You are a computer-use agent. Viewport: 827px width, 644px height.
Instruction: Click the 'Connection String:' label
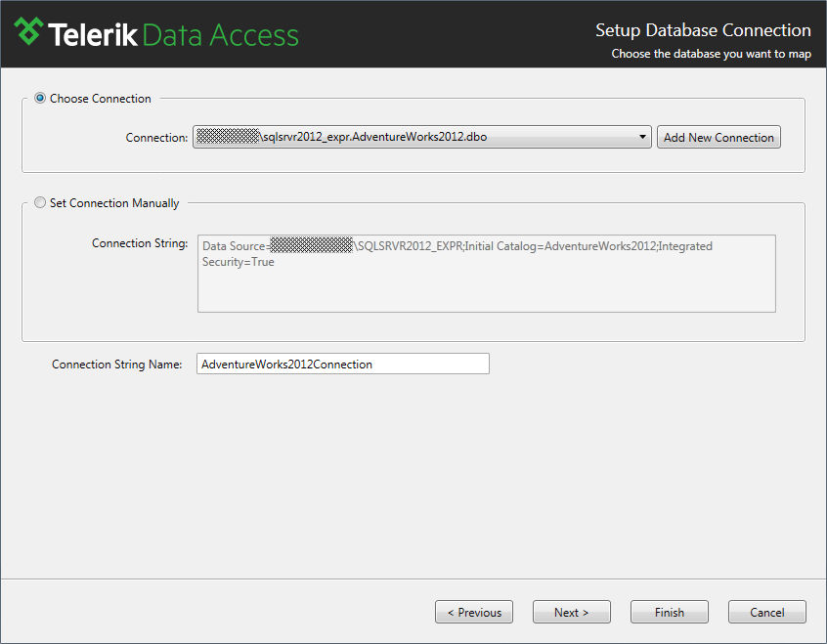pos(140,243)
